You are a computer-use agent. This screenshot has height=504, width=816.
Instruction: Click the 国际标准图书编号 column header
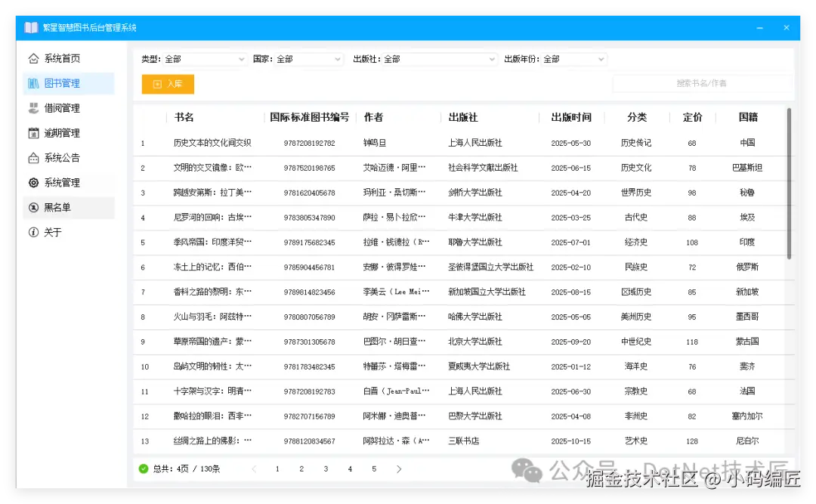click(309, 118)
